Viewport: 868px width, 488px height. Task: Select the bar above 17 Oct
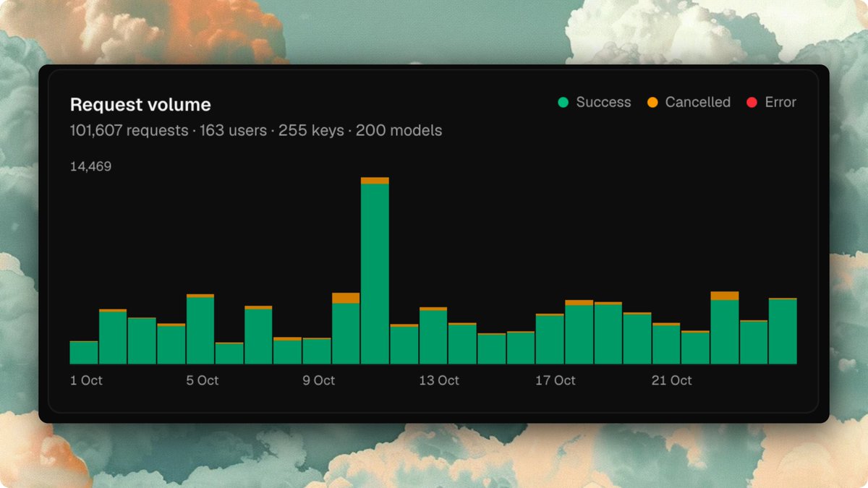pos(550,338)
